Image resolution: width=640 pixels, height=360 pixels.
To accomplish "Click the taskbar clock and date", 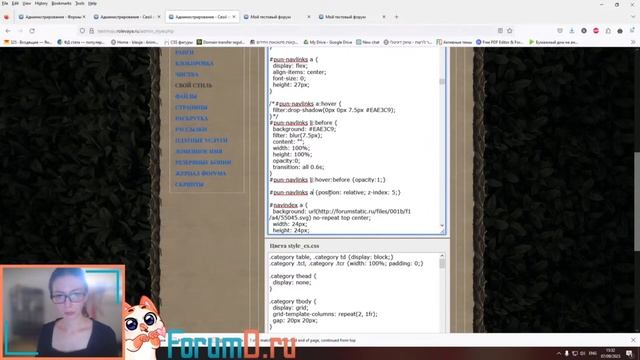I will point(611,353).
